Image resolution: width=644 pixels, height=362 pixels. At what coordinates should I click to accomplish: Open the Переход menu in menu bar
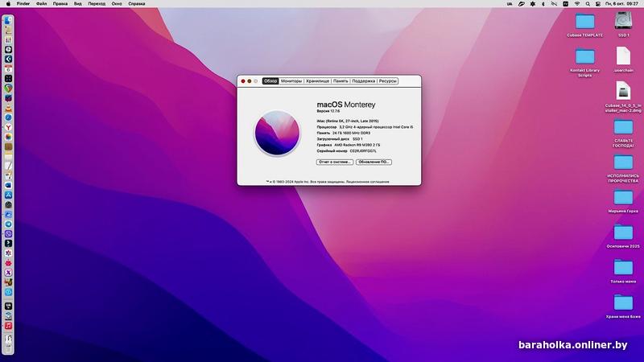[x=98, y=4]
